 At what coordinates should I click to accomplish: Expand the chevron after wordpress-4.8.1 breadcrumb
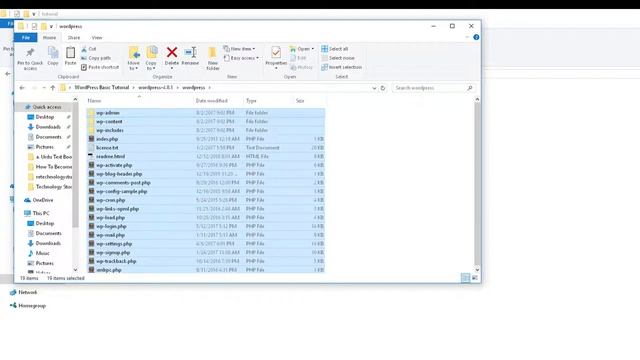tap(178, 88)
